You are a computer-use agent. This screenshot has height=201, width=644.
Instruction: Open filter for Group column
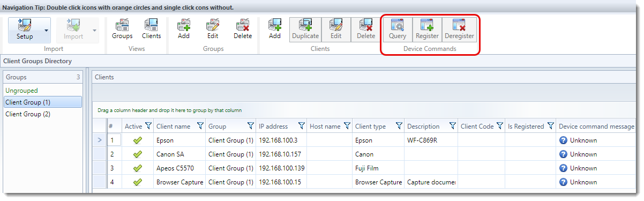pyautogui.click(x=250, y=126)
